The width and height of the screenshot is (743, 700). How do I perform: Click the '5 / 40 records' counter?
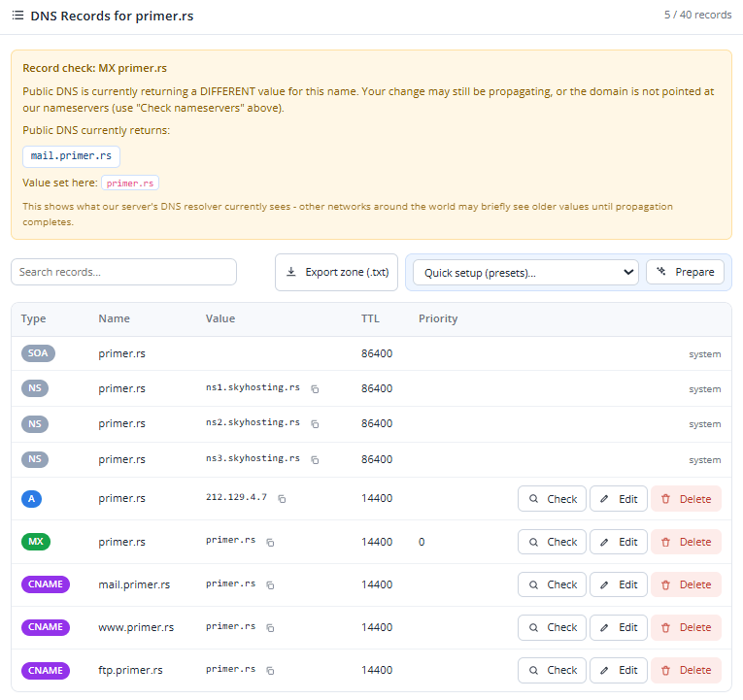tap(697, 15)
